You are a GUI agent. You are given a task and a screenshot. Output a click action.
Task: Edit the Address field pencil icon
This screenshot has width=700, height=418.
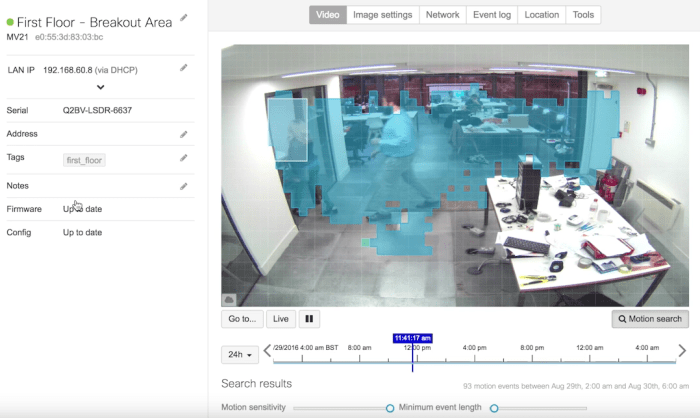click(183, 134)
